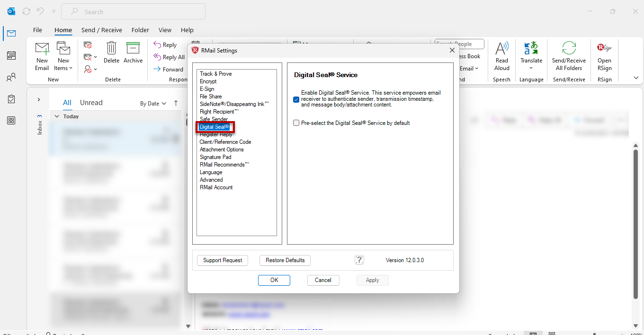The height and width of the screenshot is (335, 644).
Task: Archive the selected message
Action: (133, 52)
